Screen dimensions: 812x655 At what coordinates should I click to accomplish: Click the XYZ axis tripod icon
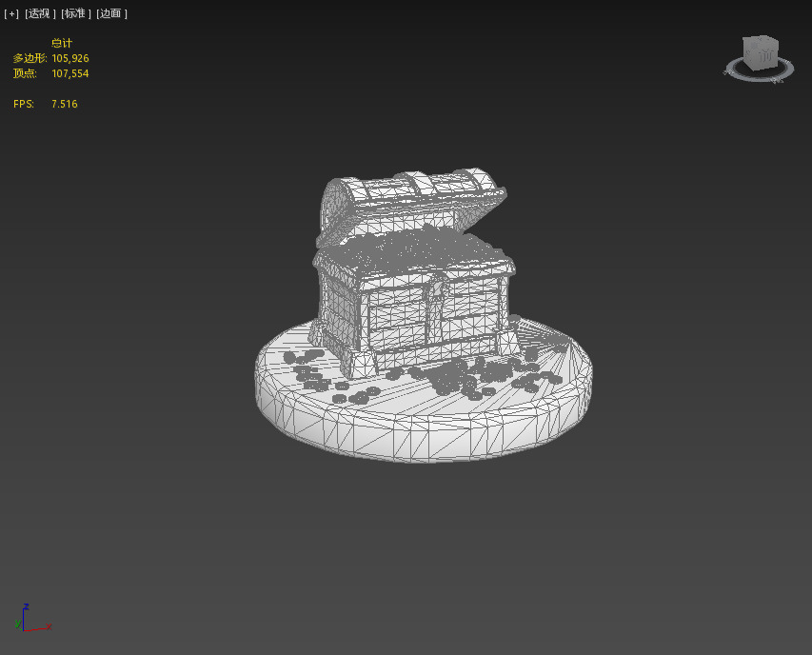[x=33, y=618]
